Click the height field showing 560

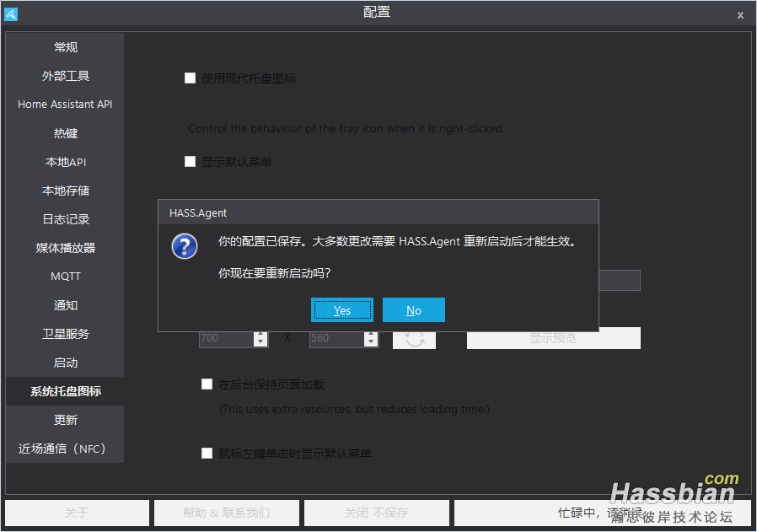coord(337,338)
